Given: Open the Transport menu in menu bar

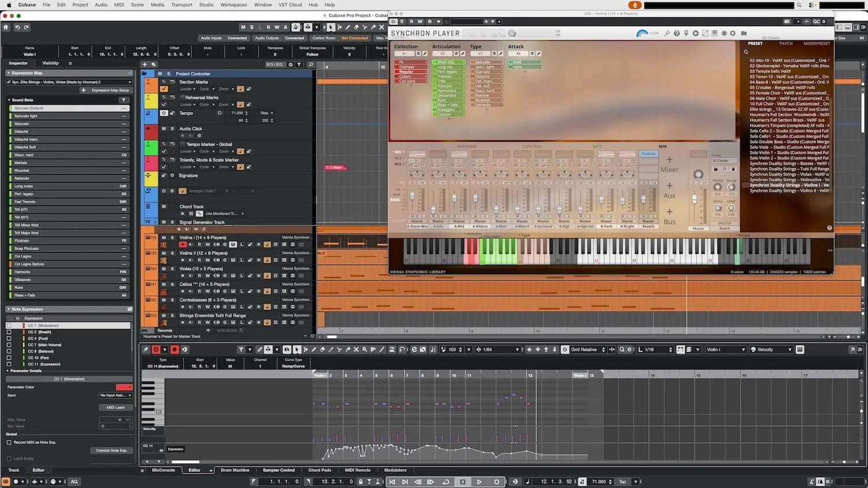Looking at the screenshot, I should (x=182, y=5).
